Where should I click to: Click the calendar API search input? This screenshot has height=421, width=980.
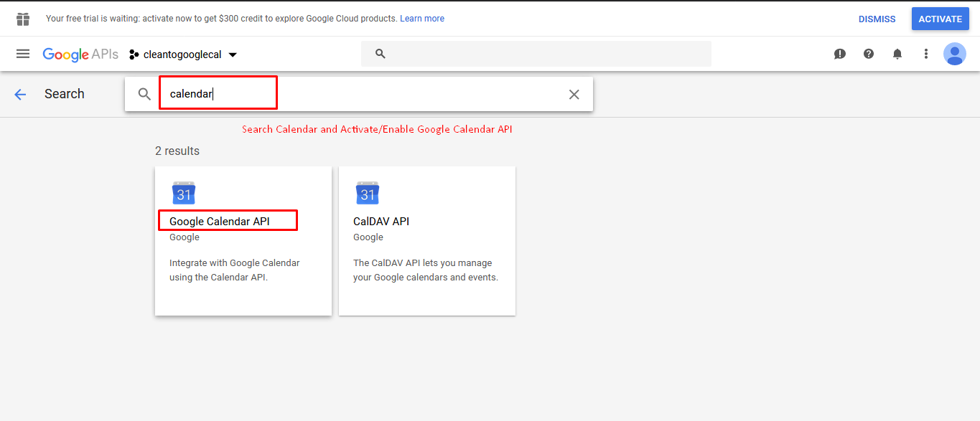tap(359, 94)
